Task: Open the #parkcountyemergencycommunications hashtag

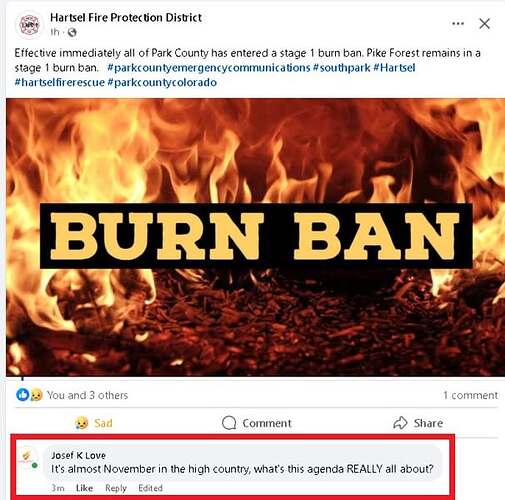Action: pos(209,68)
